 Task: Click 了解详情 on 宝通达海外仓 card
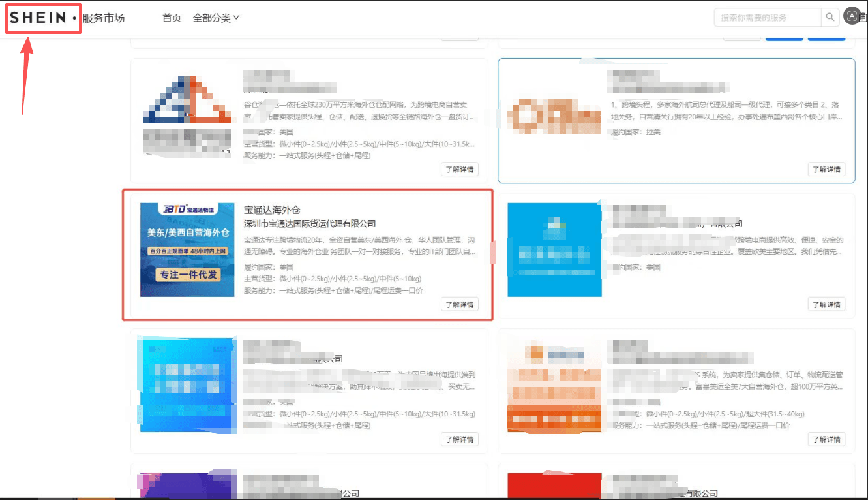tap(460, 304)
